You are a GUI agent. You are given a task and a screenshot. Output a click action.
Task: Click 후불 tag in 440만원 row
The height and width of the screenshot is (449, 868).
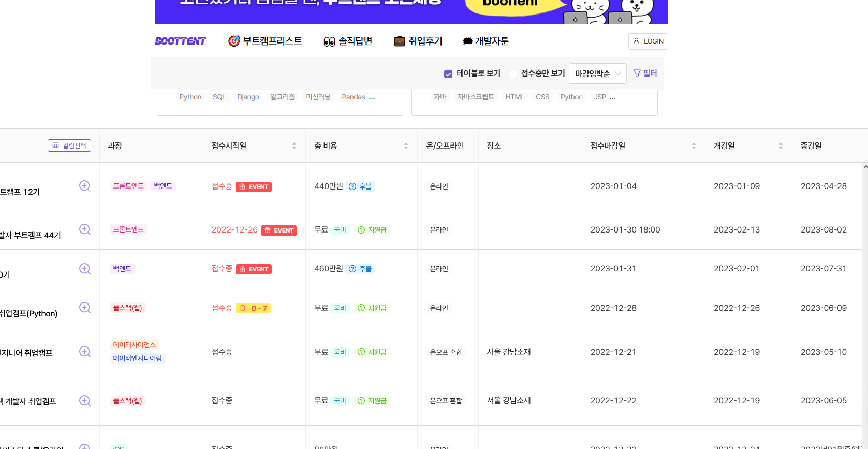tap(360, 186)
